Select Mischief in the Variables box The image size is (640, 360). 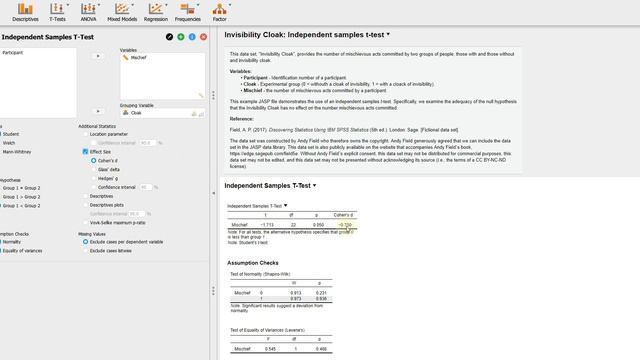(x=138, y=58)
